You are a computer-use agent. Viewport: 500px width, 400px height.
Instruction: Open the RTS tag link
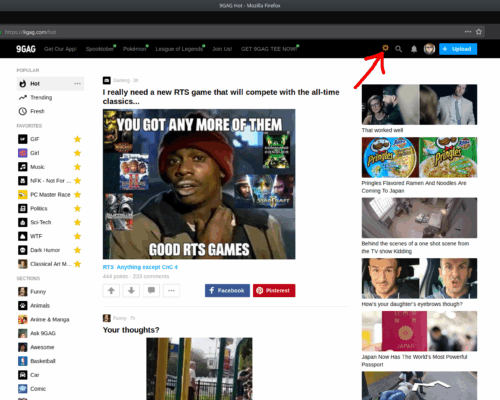[x=108, y=267]
